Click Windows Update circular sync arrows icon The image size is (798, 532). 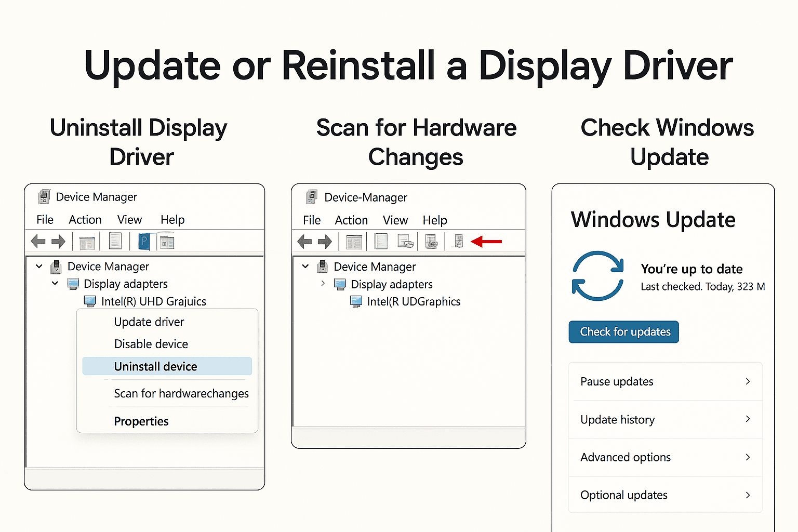[598, 276]
